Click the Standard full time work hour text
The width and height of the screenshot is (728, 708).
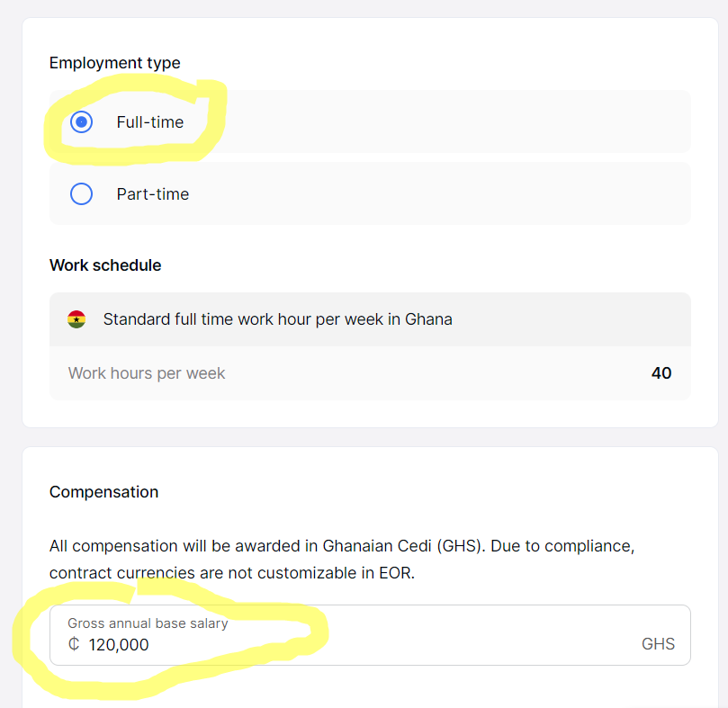pos(277,319)
